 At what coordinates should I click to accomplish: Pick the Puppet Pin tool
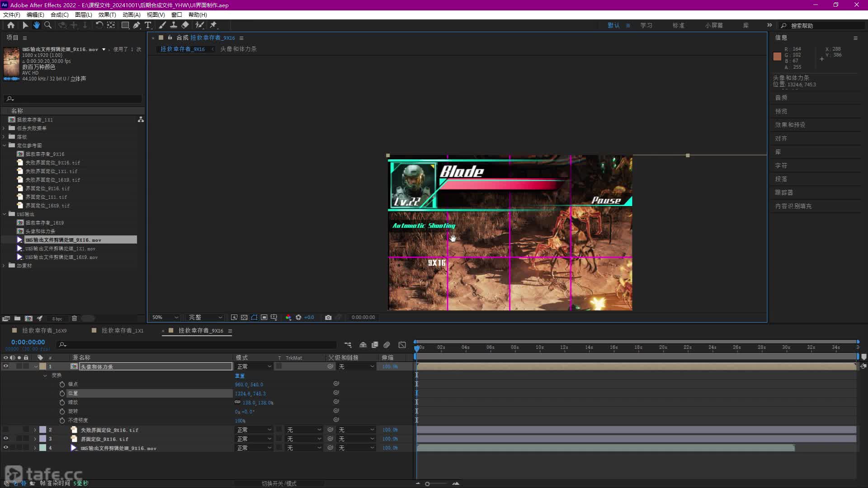pos(213,25)
